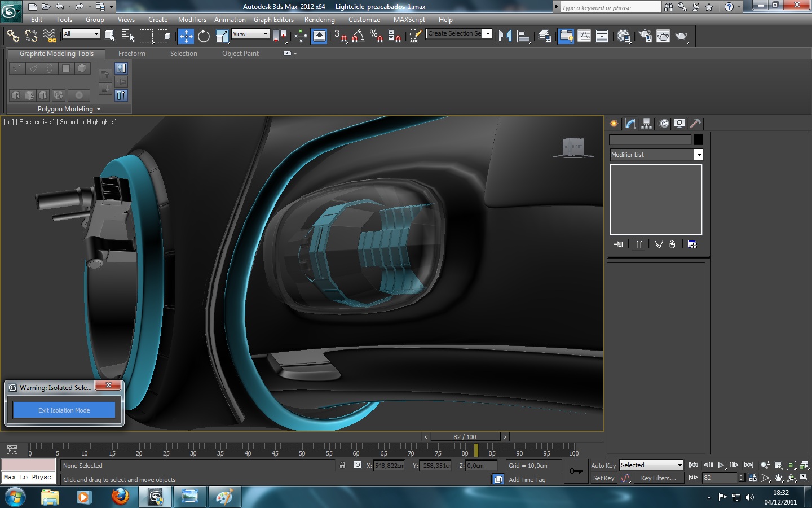Switch to the Freeform ribbon tab
The image size is (812, 508).
(131, 54)
